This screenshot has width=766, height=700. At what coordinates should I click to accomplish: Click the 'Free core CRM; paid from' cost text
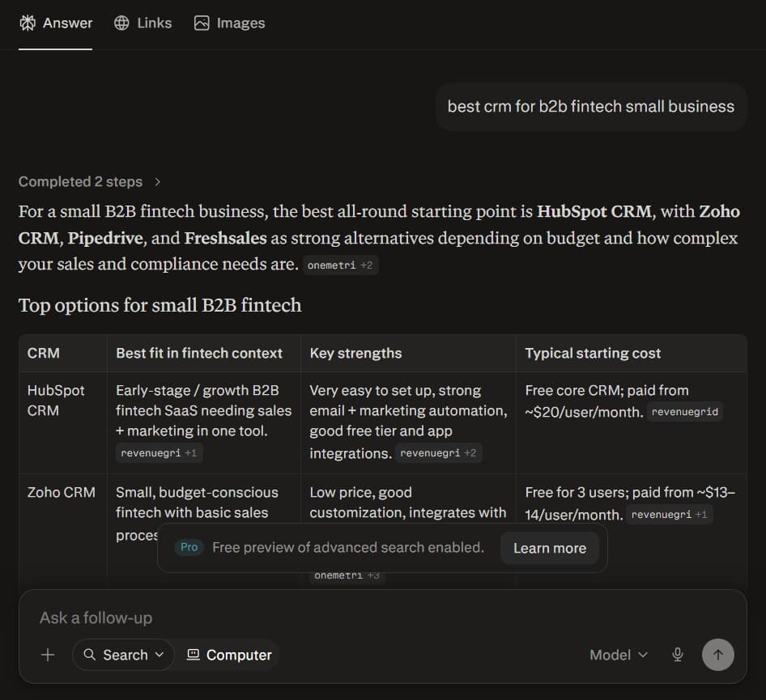click(606, 391)
